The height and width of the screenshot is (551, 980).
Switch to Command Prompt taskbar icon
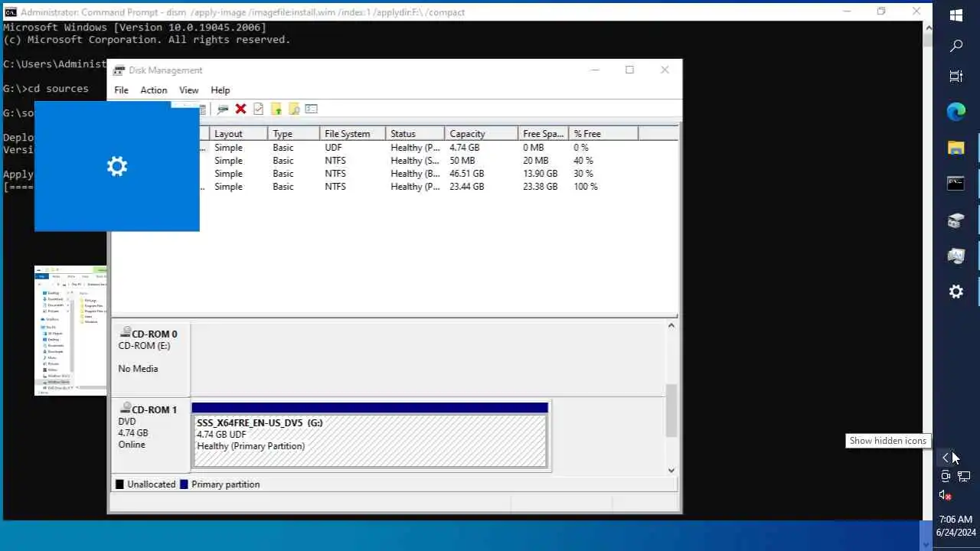pyautogui.click(x=956, y=184)
